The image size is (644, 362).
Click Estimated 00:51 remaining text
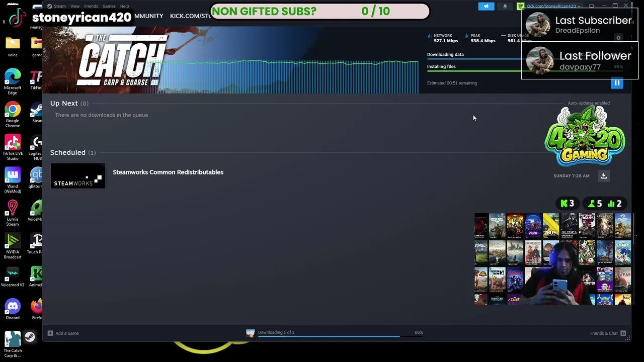[452, 83]
